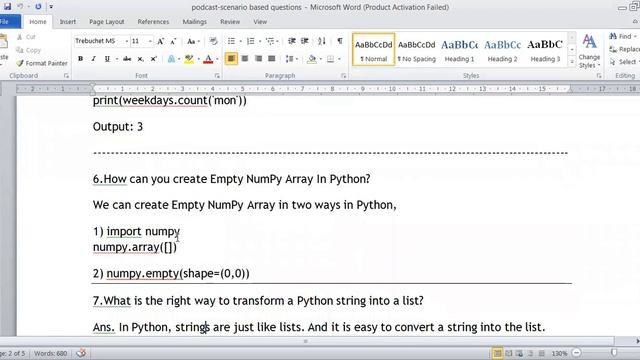Open the Font dialog launcher
The image size is (640, 360).
(x=217, y=76)
